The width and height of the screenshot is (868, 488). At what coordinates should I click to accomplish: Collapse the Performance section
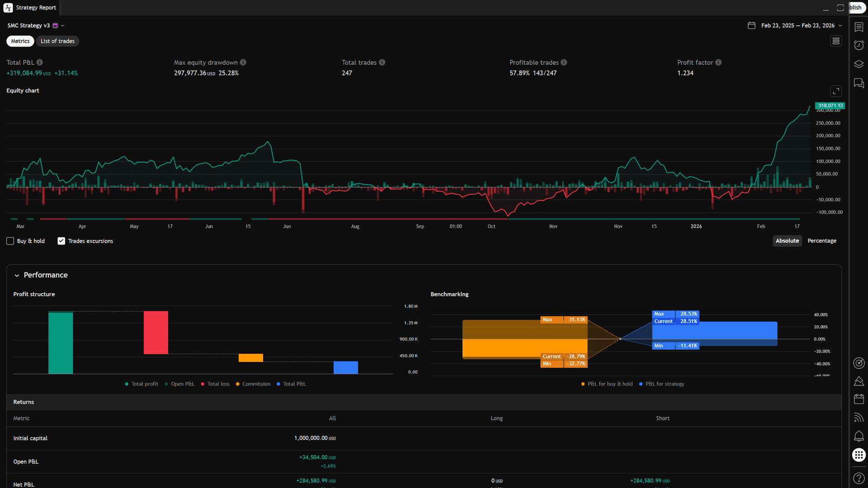tap(17, 275)
